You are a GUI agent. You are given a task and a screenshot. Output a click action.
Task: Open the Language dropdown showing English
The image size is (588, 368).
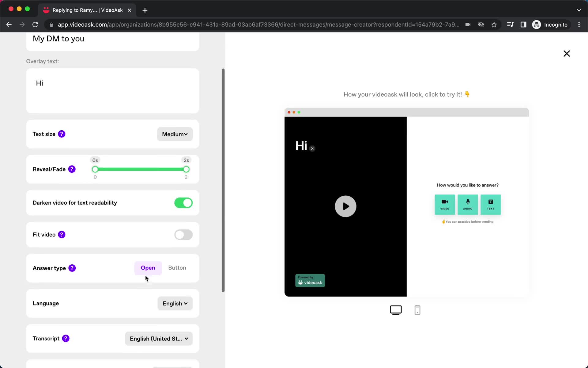(175, 303)
